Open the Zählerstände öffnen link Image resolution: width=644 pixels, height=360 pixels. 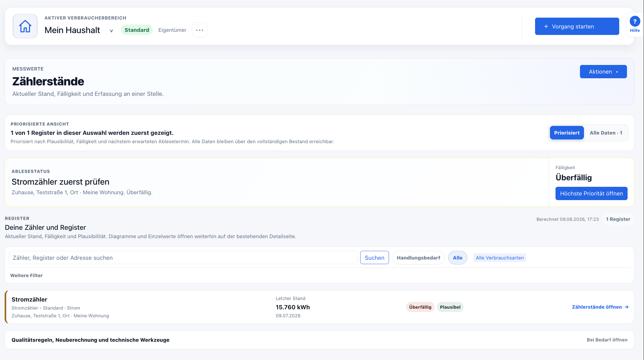pyautogui.click(x=600, y=307)
